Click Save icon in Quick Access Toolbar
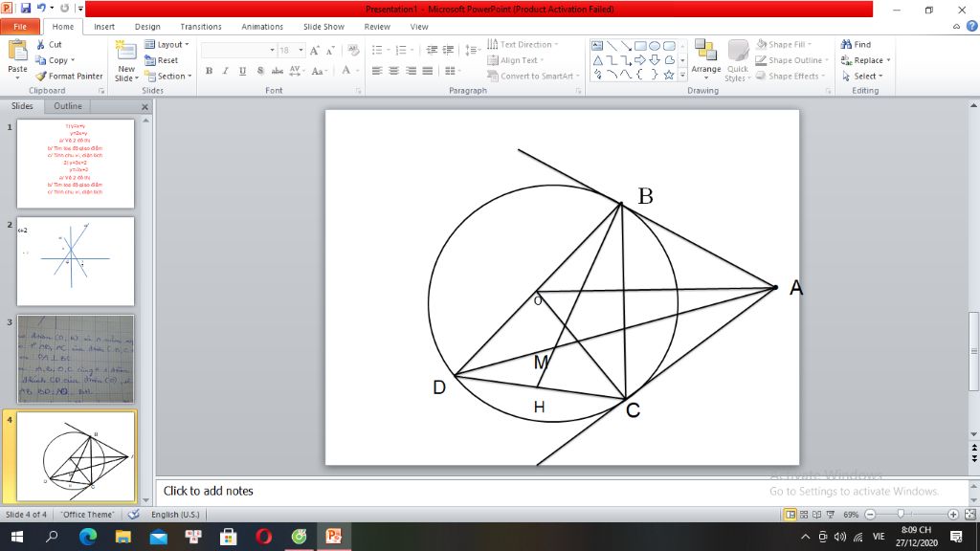 (26, 8)
